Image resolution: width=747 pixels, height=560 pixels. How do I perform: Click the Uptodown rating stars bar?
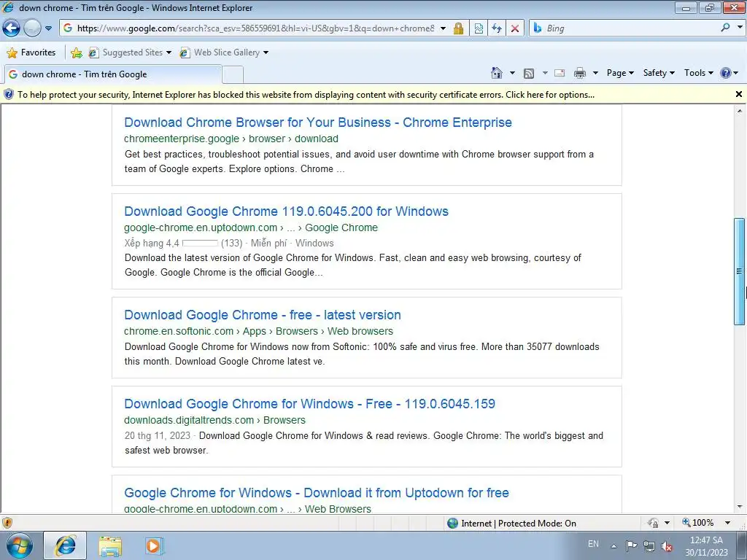200,243
